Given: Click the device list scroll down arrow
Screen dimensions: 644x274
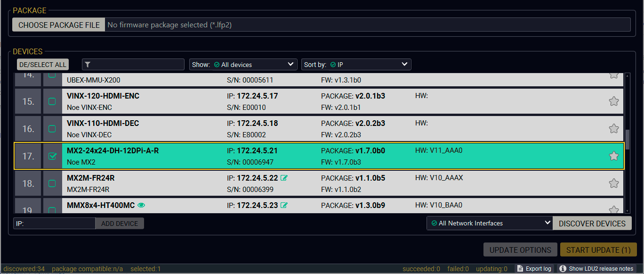Looking at the screenshot, I should pyautogui.click(x=627, y=211).
